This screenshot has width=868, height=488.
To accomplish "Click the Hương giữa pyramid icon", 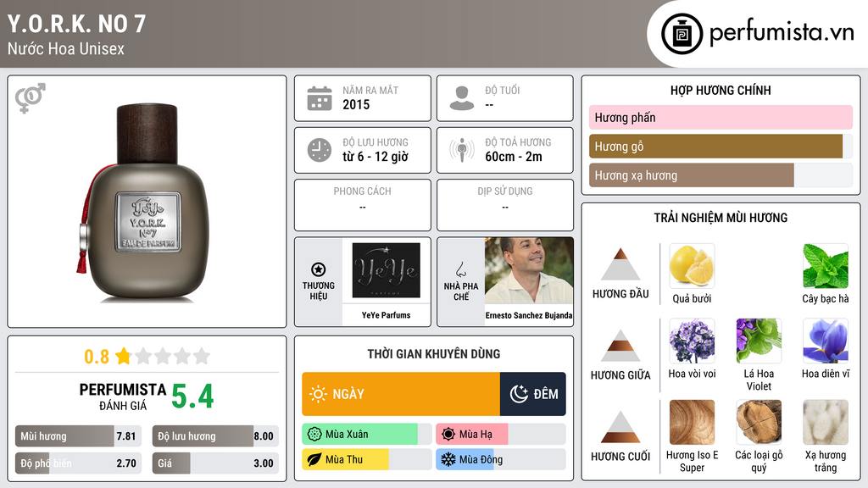I will [x=620, y=346].
